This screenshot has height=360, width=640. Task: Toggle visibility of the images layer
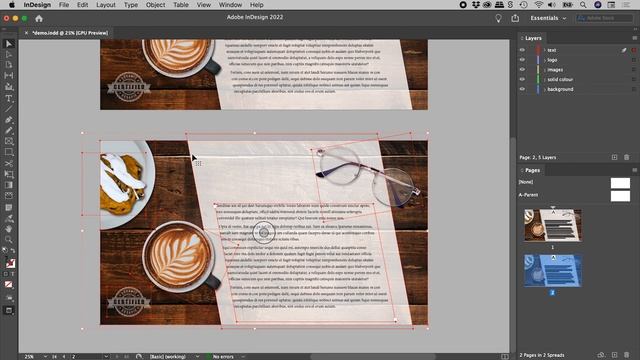tap(522, 69)
